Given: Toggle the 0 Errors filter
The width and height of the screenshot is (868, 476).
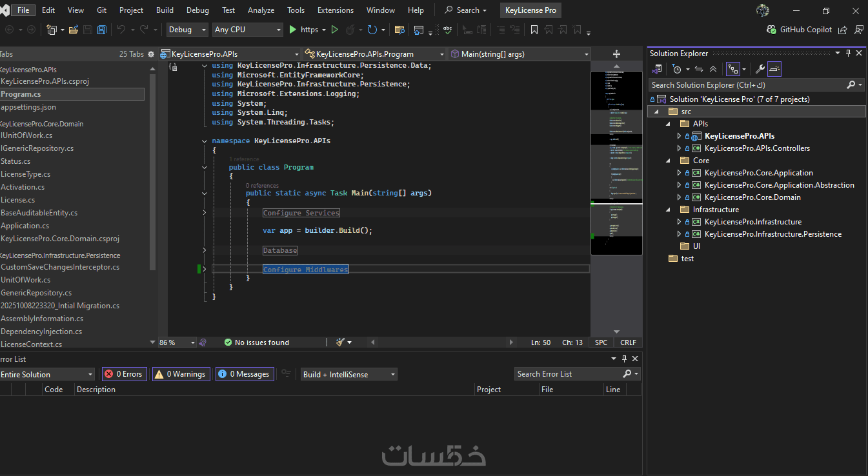Looking at the screenshot, I should click(125, 374).
